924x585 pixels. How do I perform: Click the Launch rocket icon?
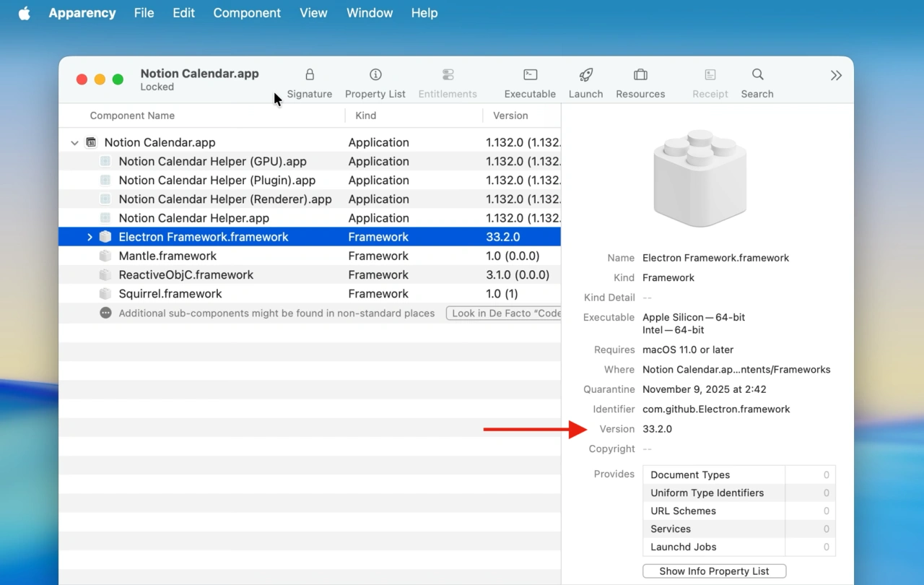tap(585, 75)
